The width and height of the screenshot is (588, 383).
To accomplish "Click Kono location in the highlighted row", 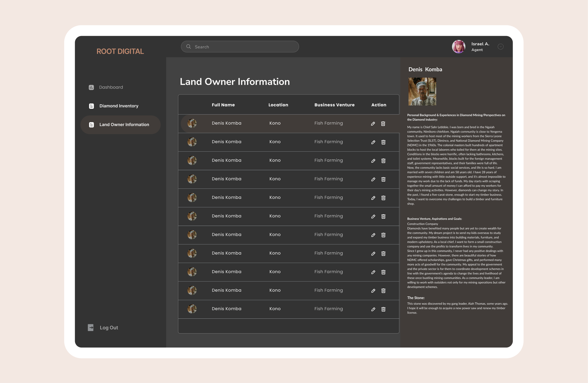I will (275, 123).
